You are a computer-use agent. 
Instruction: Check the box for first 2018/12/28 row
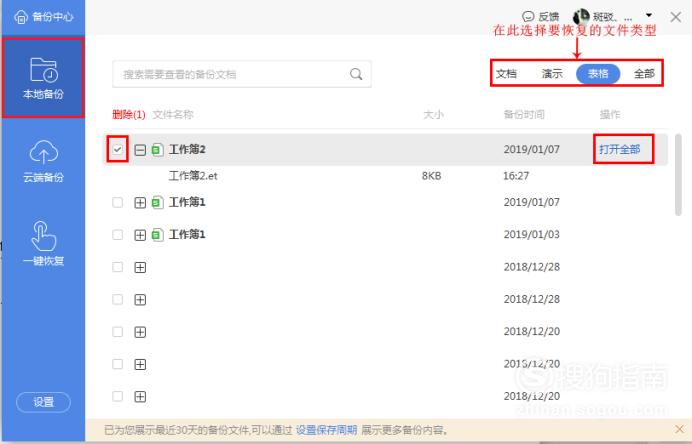[117, 267]
